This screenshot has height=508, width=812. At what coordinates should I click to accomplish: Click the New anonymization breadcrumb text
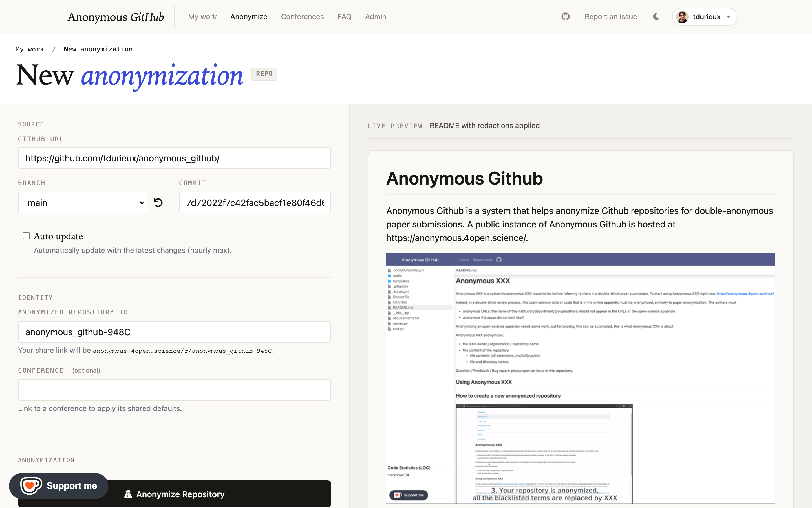point(98,49)
